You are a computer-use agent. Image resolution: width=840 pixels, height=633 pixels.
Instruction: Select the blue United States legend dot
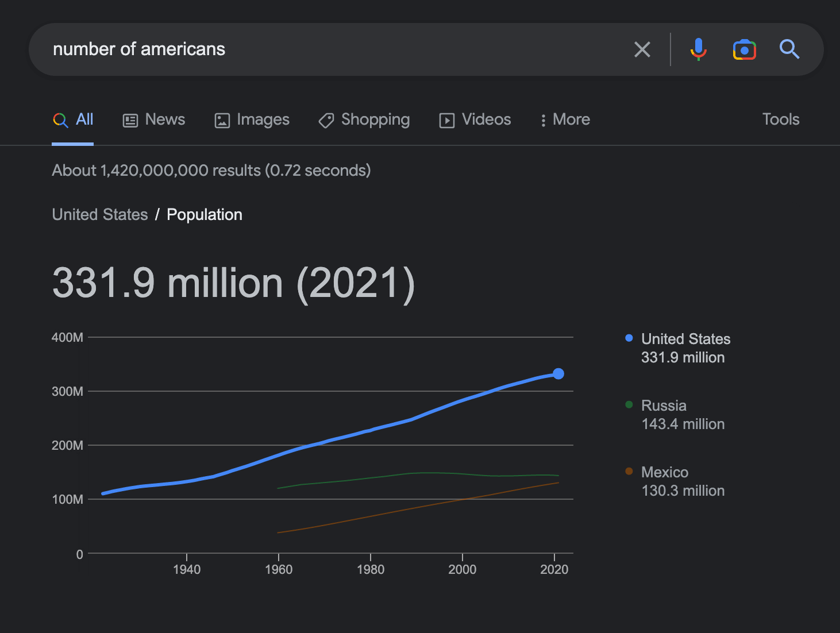click(x=629, y=338)
